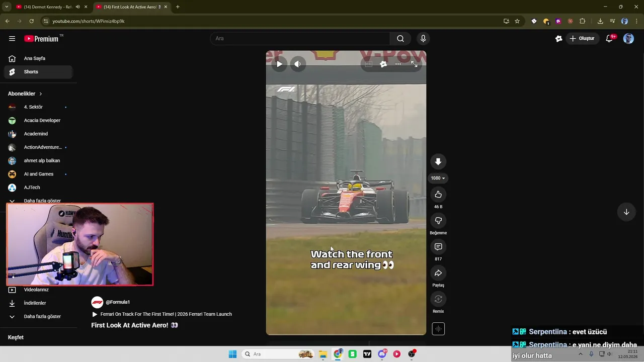Image resolution: width=644 pixels, height=362 pixels.
Task: Open the ActionAdventure channel entry
Action: coord(38,147)
